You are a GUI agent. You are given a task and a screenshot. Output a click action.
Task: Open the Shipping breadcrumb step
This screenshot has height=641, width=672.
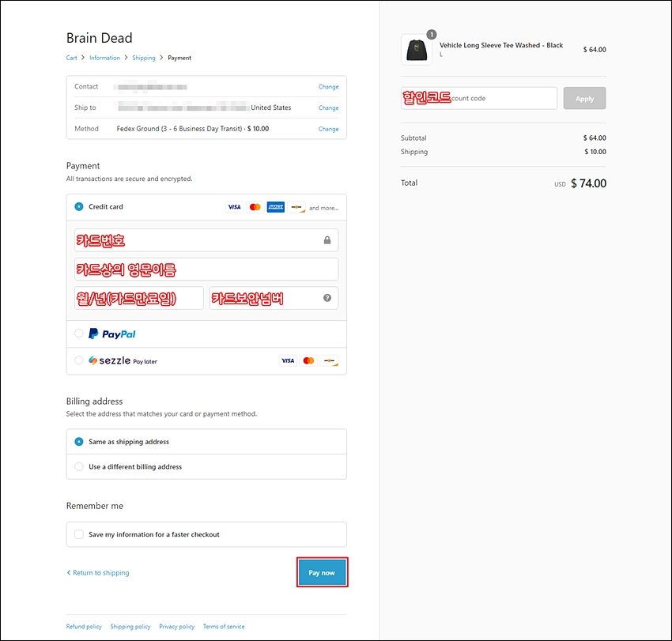(144, 58)
